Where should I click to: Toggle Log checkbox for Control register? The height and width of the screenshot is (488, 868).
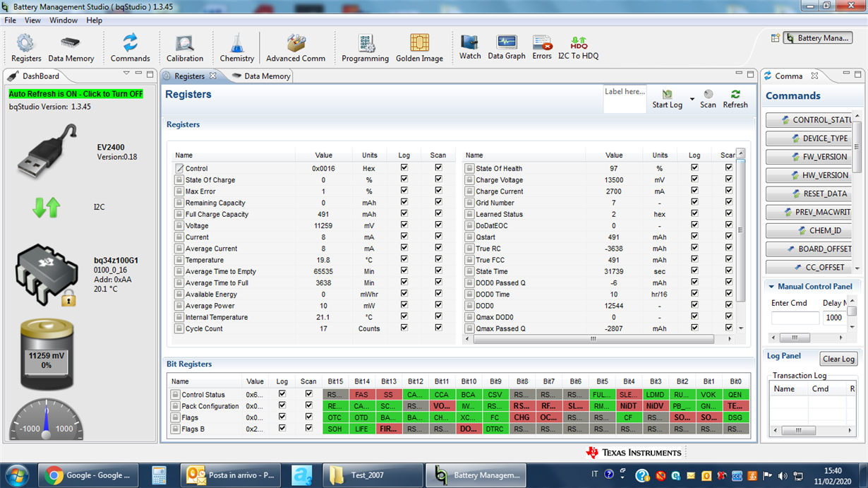[x=404, y=168]
